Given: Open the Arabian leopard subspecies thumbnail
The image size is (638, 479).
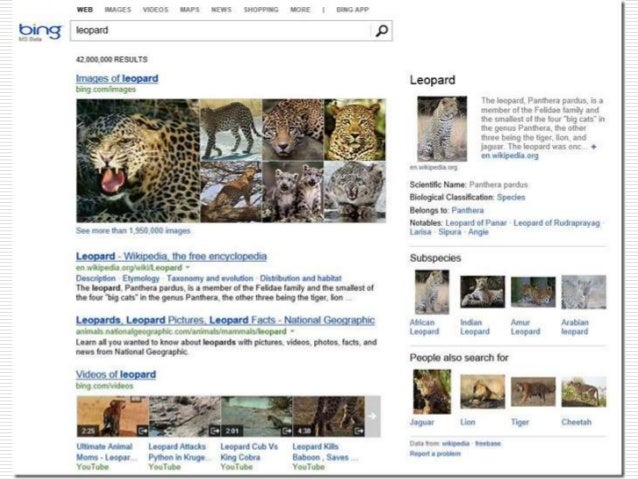Looking at the screenshot, I should (x=584, y=292).
